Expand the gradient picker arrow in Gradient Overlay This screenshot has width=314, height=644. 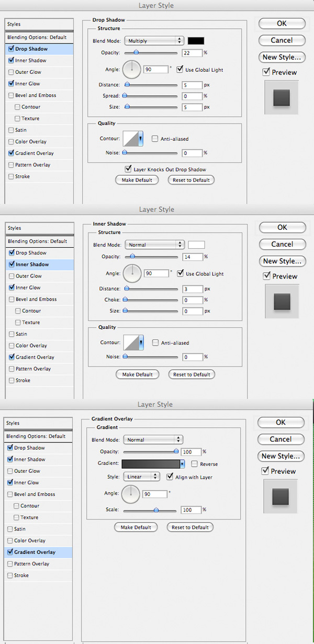point(183,464)
